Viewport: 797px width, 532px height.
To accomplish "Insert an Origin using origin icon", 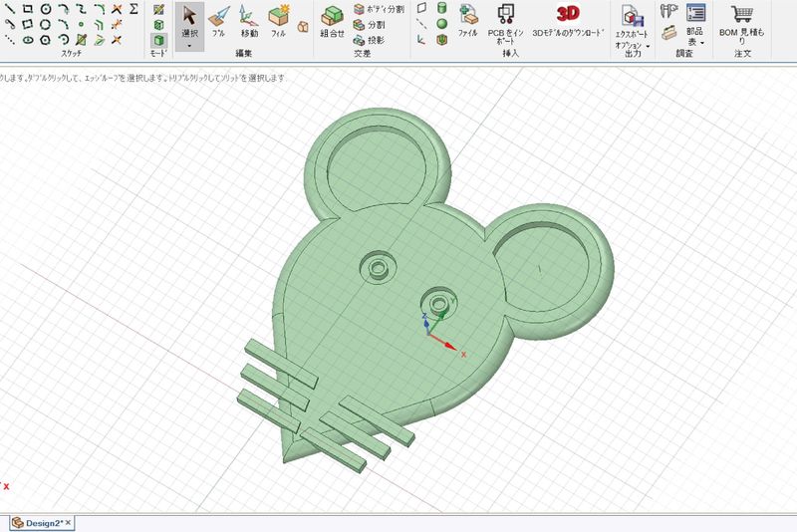I will pos(421,40).
